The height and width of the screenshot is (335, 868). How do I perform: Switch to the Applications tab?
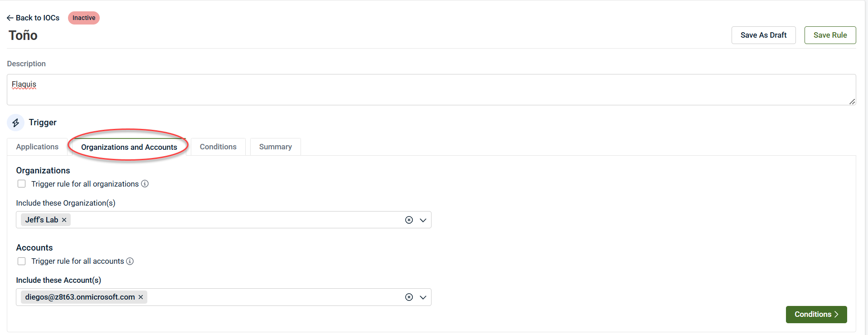(x=37, y=147)
